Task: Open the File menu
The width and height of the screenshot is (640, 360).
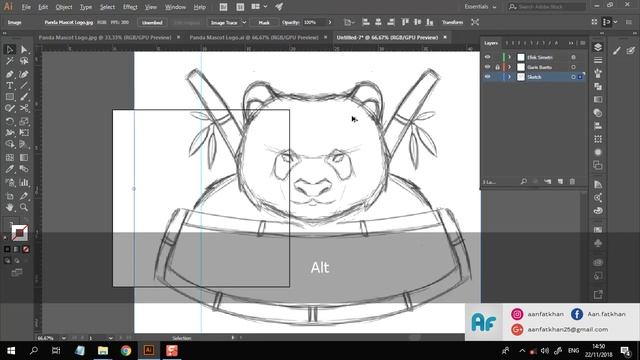Action: click(26, 7)
